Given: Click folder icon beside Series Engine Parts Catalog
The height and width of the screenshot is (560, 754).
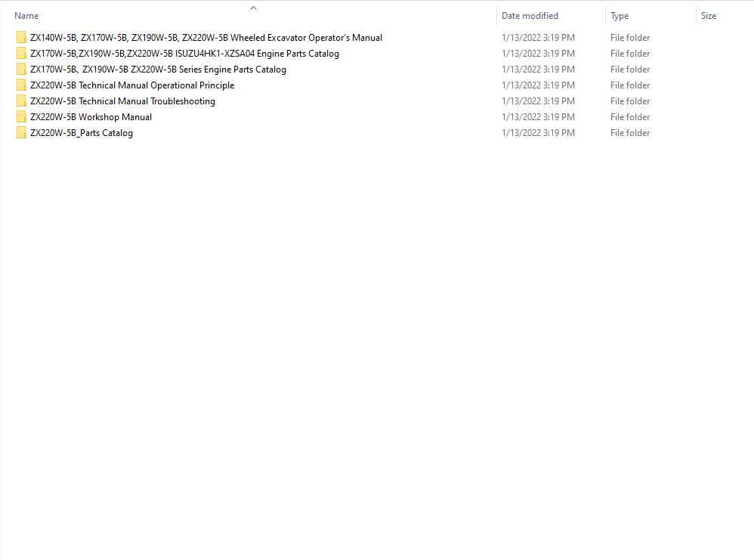Looking at the screenshot, I should click(x=21, y=70).
